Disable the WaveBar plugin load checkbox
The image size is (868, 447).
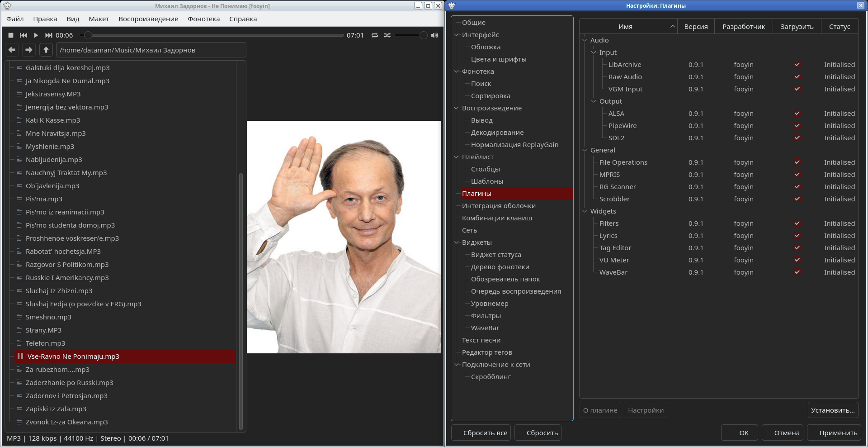tap(797, 272)
